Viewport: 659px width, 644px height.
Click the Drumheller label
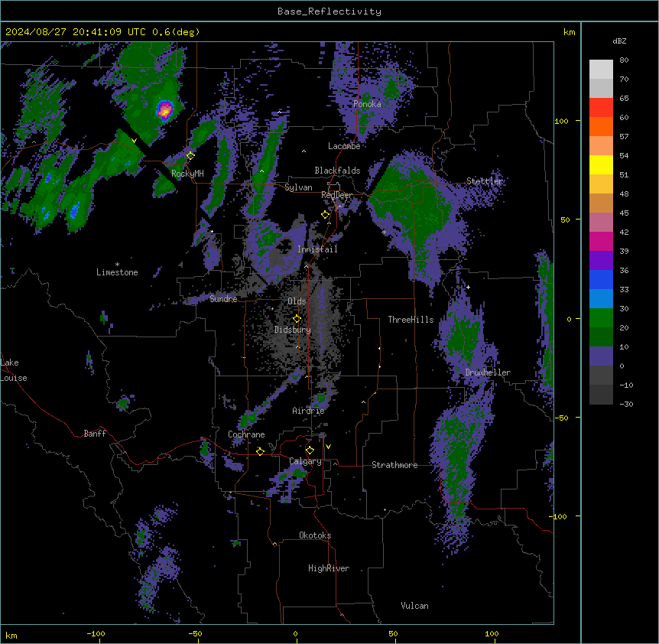coord(488,372)
